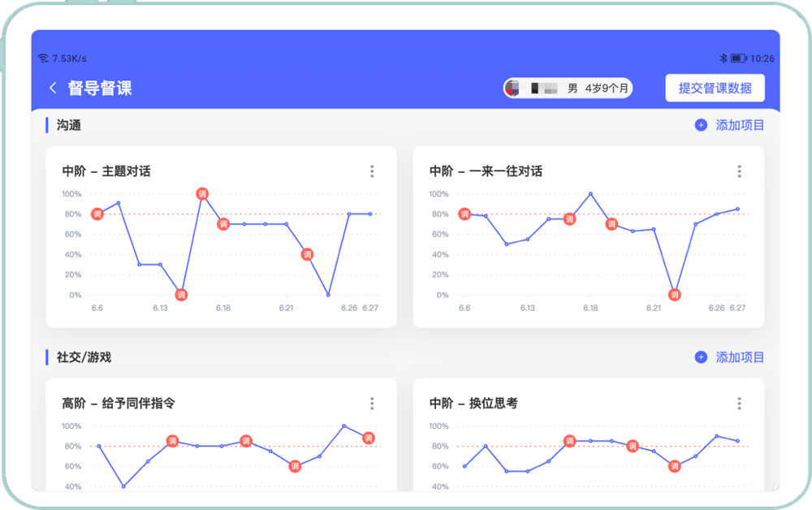Screen dimensions: 812x510
Task: Tap the plus icon in the 社交/游戏 section
Action: click(x=701, y=357)
